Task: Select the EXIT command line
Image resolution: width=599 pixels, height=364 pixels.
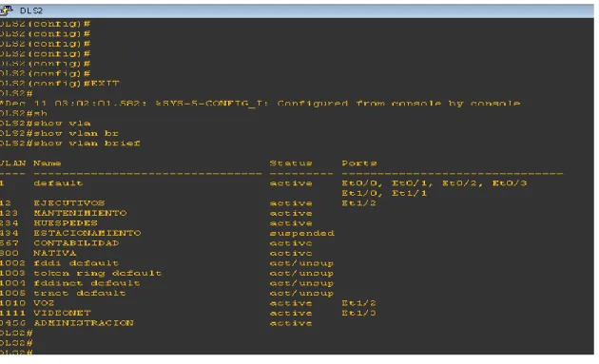Action: click(60, 84)
